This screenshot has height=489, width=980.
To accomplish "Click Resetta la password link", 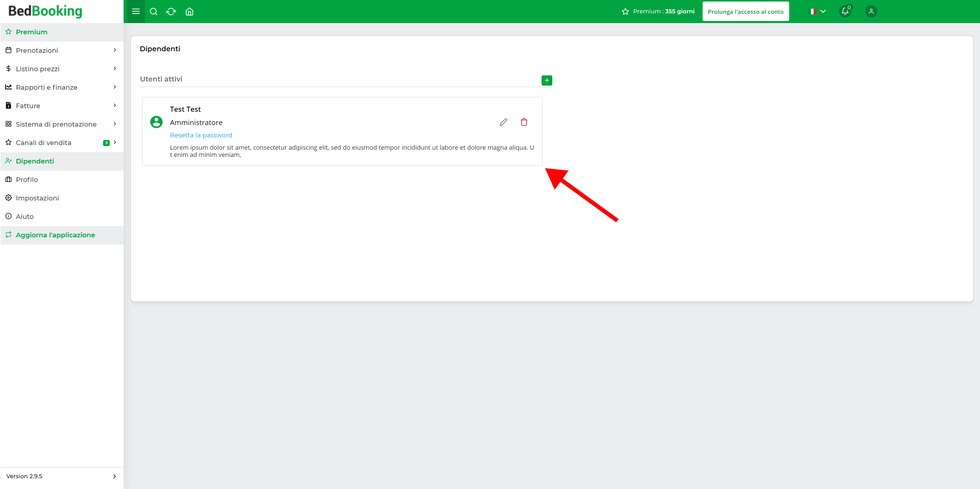I will (x=201, y=135).
